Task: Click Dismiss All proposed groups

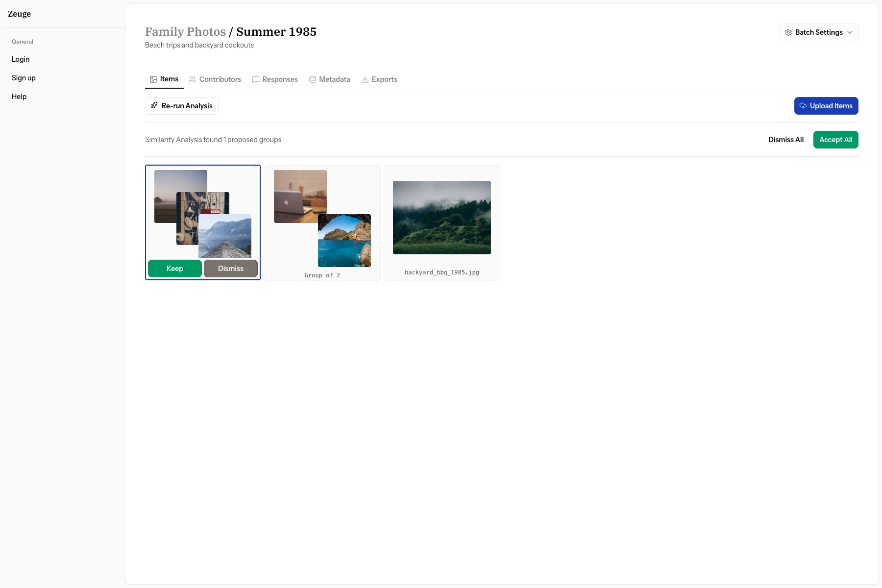Action: tap(785, 140)
